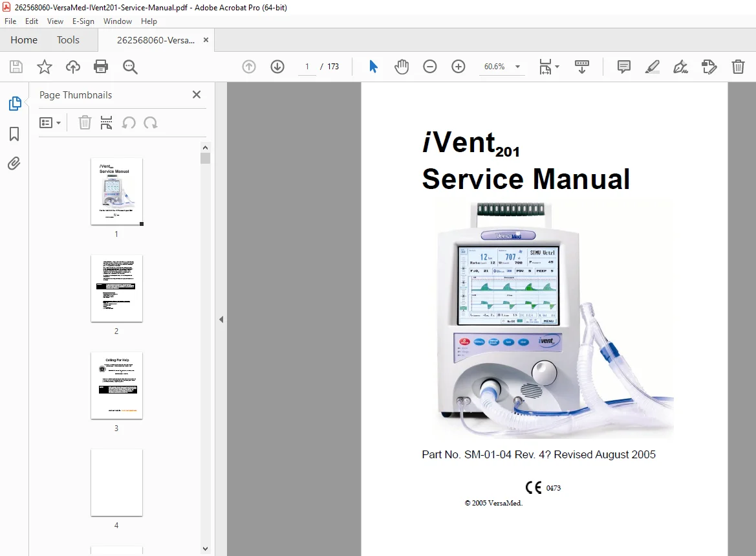Click the iVent201 heading text

coord(471,144)
